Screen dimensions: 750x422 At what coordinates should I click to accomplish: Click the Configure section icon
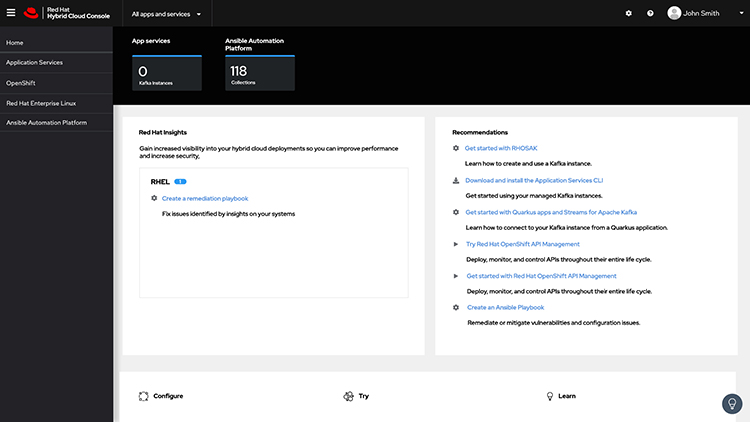point(143,396)
